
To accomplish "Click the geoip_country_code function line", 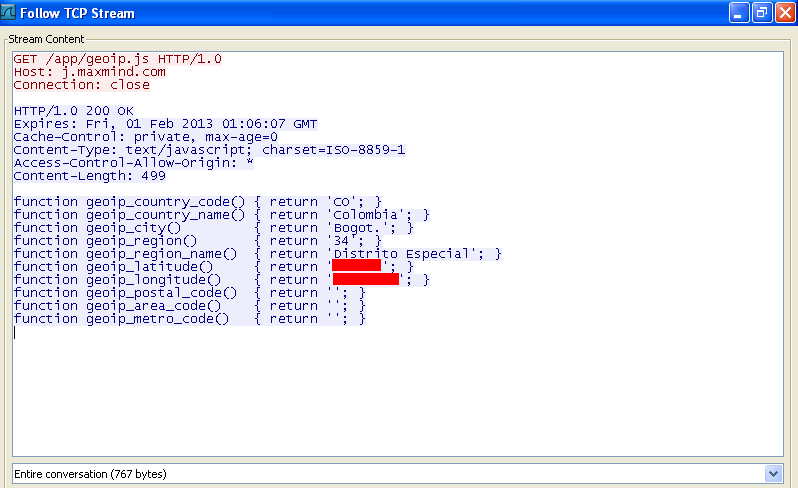I will point(197,202).
